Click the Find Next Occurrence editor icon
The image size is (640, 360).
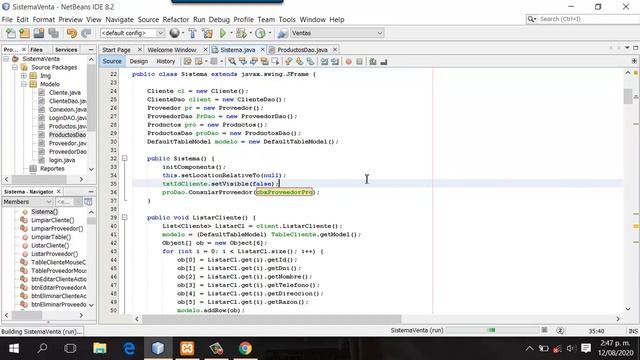253,62
